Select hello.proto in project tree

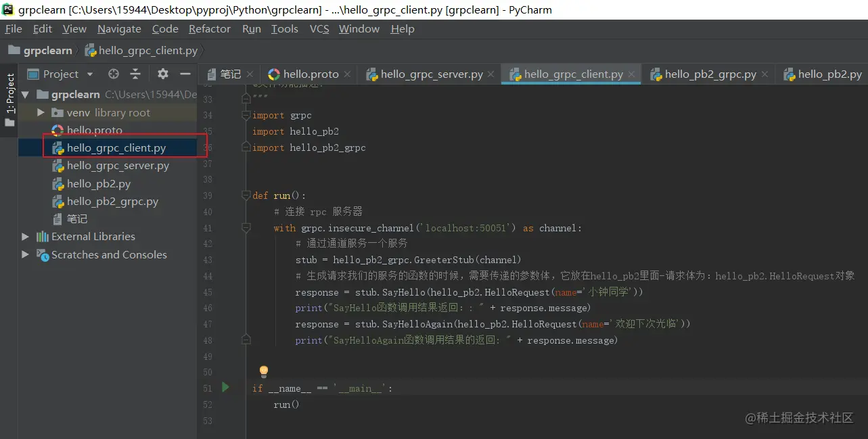tap(95, 131)
